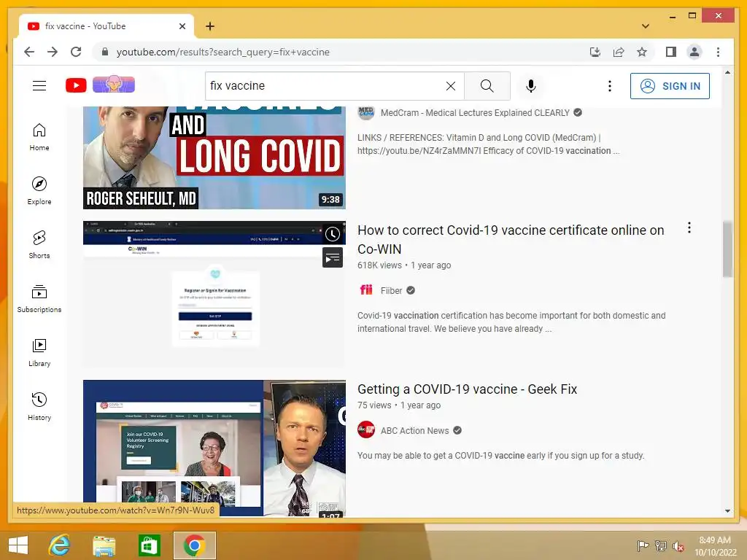Clear the search box with the X
This screenshot has width=747, height=560.
click(451, 86)
